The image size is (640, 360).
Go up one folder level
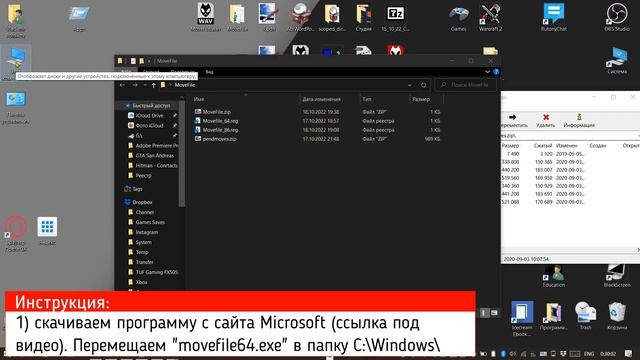click(153, 85)
